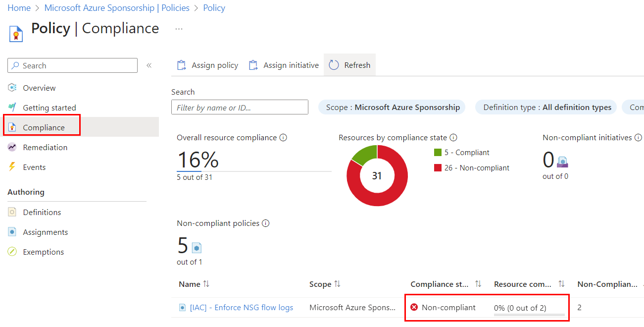
Task: Open the Scope filter pill
Action: pos(392,108)
